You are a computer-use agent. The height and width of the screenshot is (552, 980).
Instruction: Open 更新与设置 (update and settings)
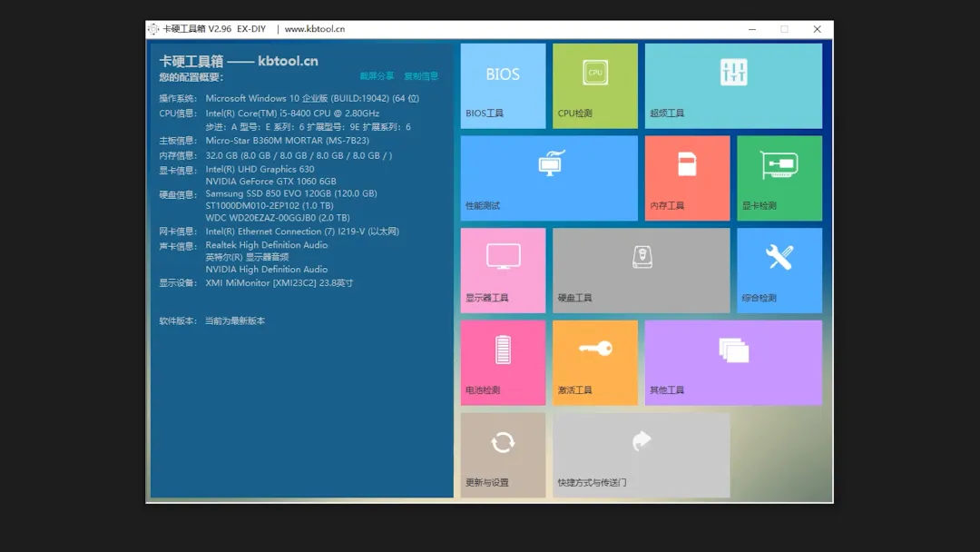click(x=503, y=454)
